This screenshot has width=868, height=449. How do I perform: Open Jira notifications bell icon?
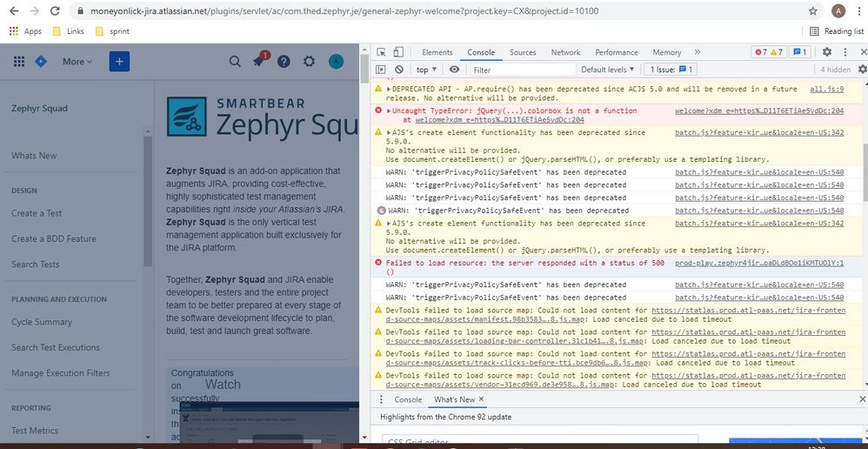click(258, 62)
